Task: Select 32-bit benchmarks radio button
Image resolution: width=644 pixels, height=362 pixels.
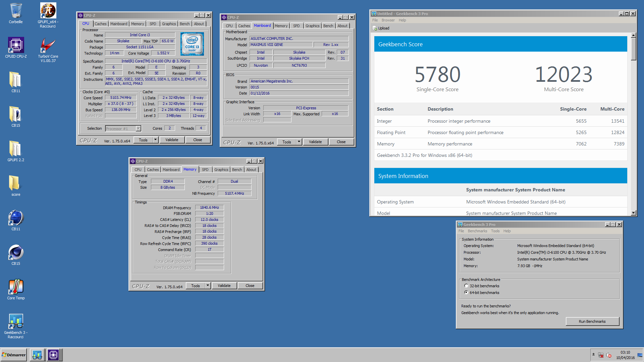Action: click(x=466, y=286)
